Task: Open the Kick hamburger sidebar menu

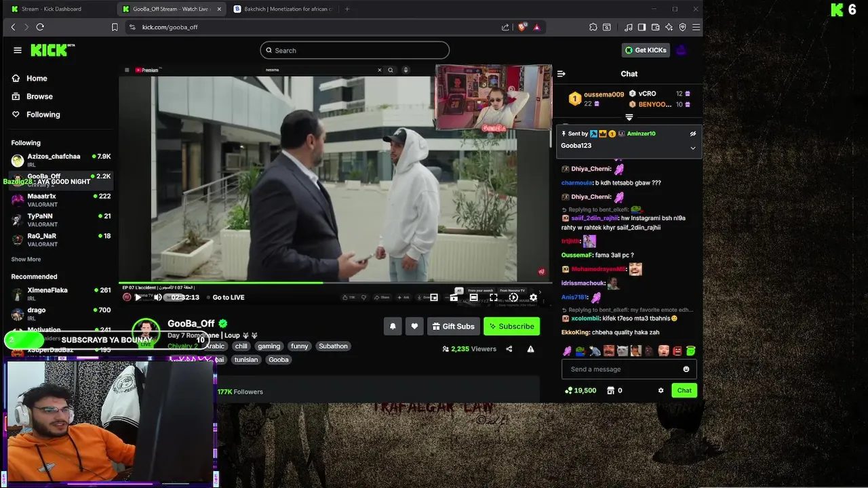Action: (x=18, y=50)
